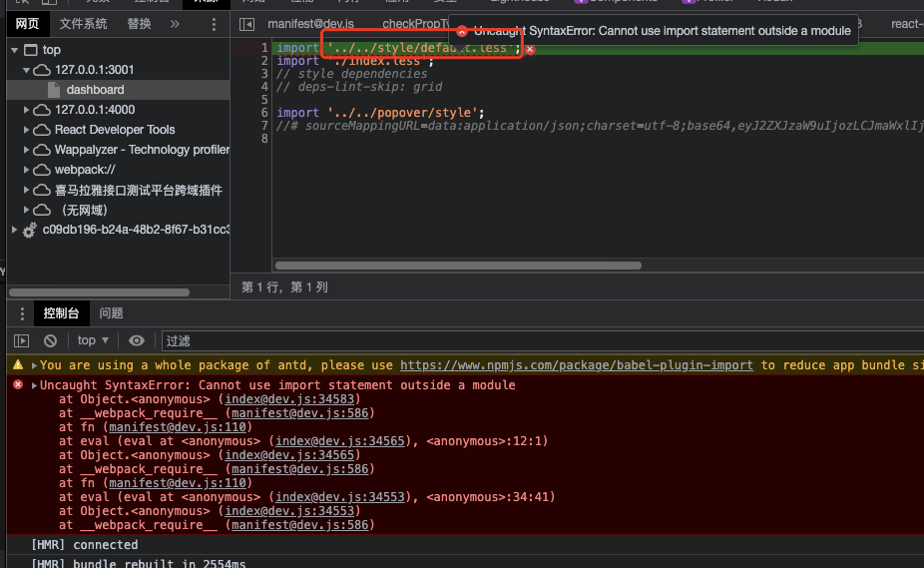
Task: Click the c09db196 worker gear icon
Action: 30,230
